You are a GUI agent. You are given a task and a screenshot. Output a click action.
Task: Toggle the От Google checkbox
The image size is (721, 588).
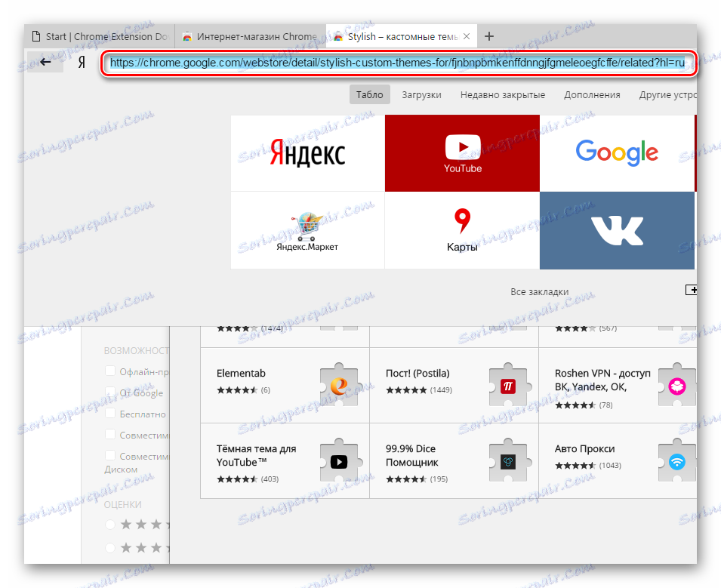(x=110, y=393)
